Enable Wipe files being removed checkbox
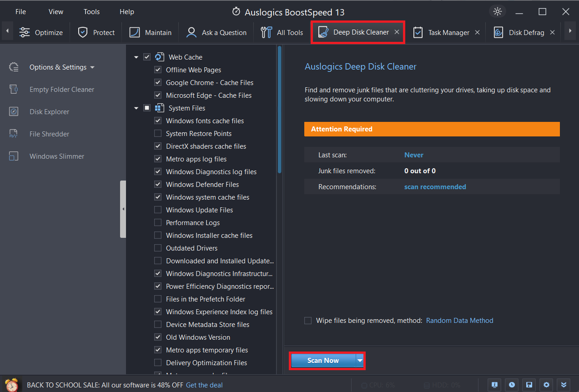This screenshot has height=392, width=579. tap(308, 321)
